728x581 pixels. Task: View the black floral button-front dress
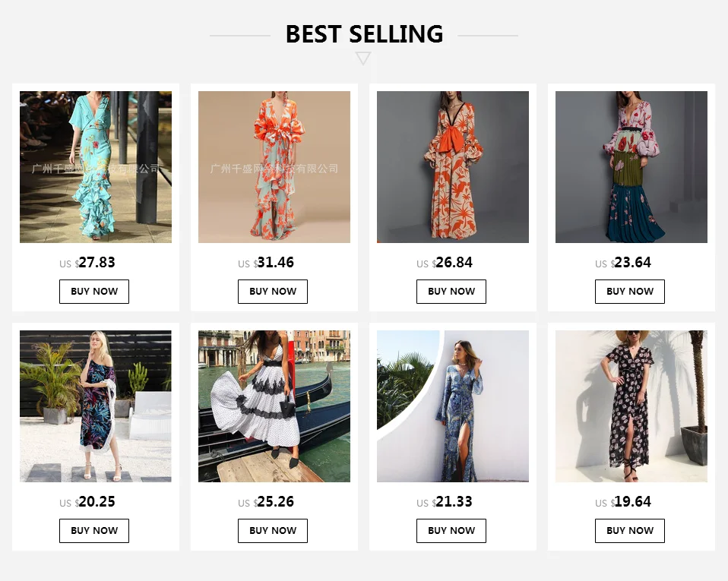[631, 406]
